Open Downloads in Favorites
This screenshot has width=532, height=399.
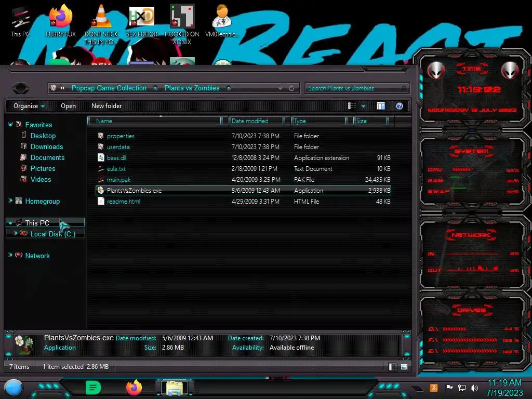(x=47, y=147)
